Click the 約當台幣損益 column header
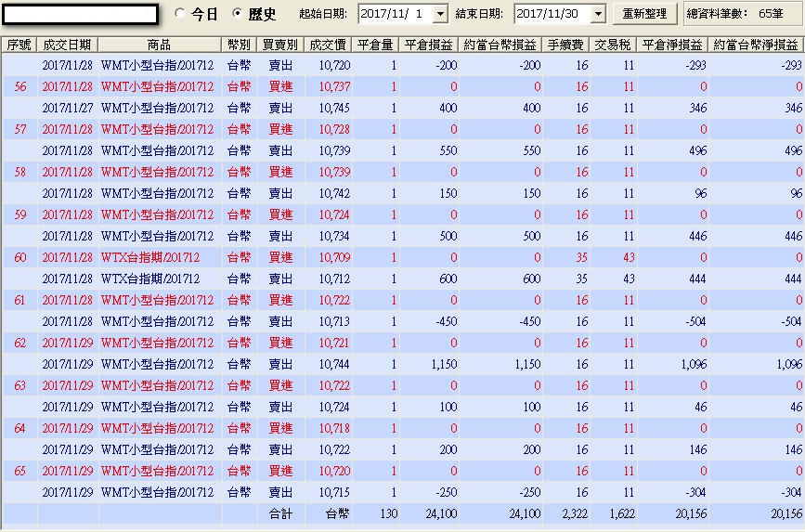 click(500, 45)
